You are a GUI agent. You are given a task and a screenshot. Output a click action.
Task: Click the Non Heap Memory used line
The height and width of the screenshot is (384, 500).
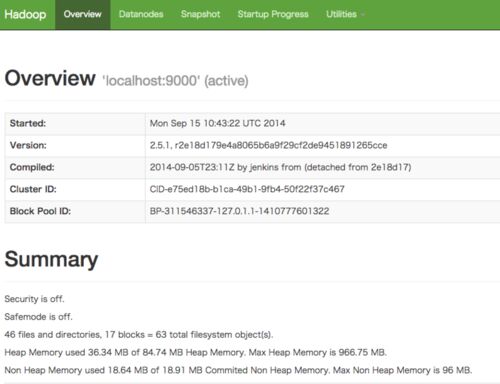click(x=238, y=370)
